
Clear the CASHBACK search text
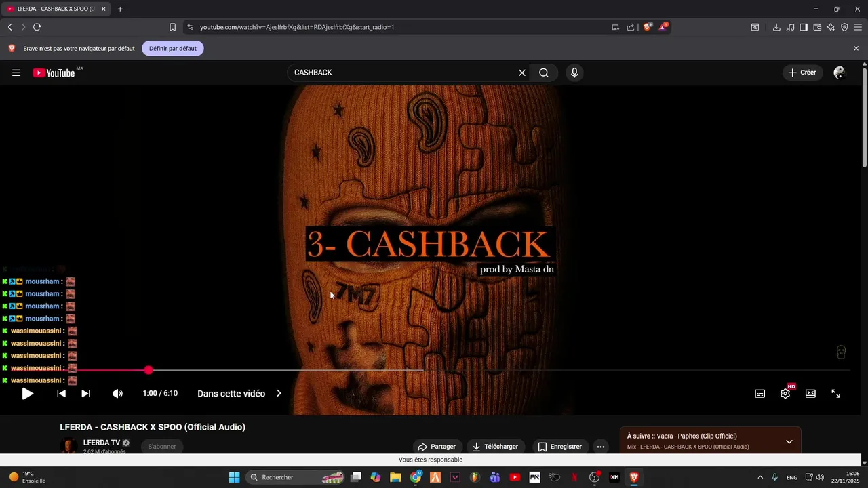click(522, 73)
